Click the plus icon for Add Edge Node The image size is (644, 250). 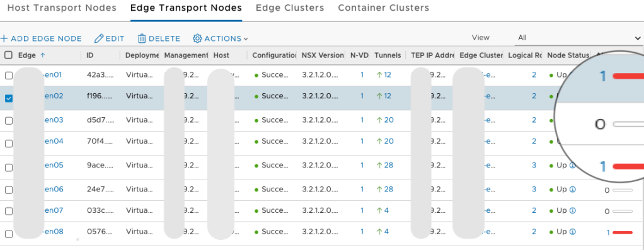coord(4,38)
